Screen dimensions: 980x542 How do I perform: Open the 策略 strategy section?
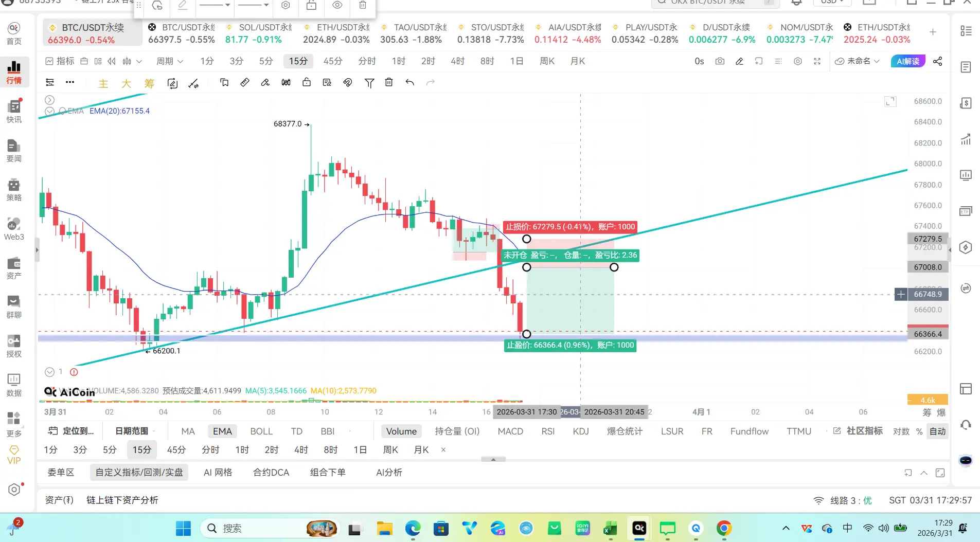tap(14, 190)
